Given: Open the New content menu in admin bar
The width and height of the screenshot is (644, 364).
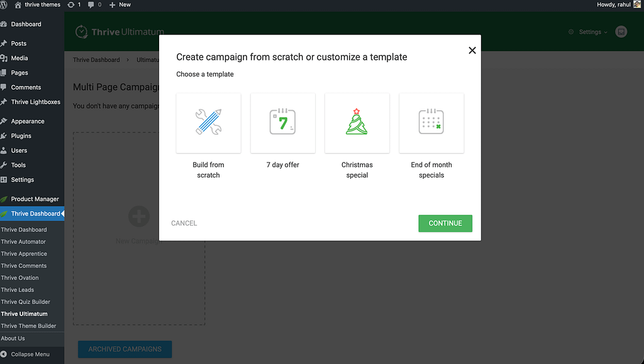Looking at the screenshot, I should 120,4.
